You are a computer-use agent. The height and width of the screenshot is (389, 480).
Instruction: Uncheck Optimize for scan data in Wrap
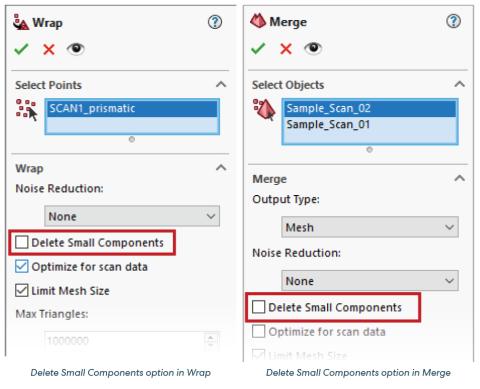tap(22, 267)
